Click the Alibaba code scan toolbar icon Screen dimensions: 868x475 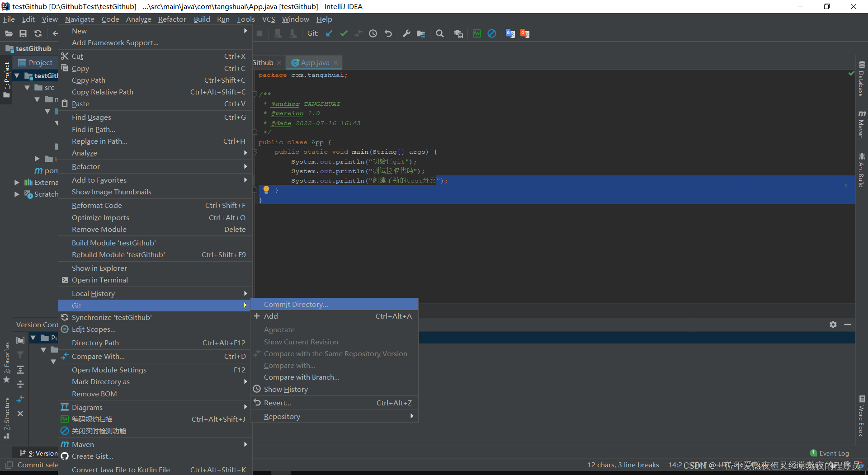(477, 33)
